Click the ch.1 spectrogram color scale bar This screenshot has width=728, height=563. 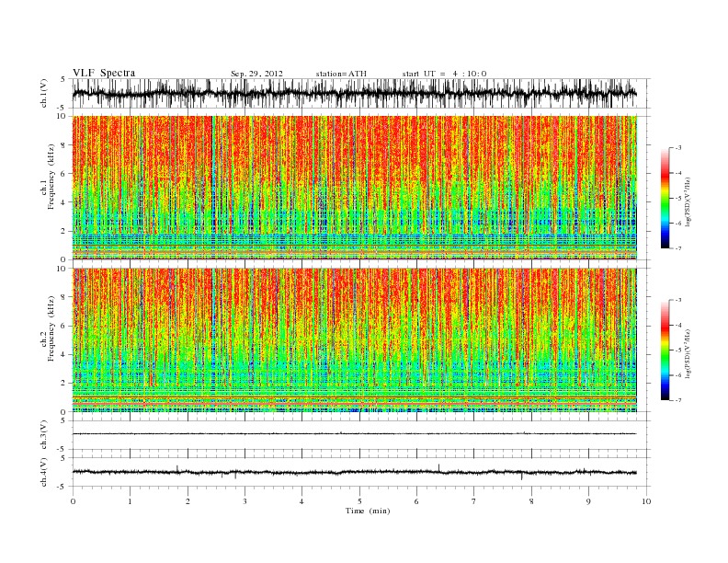(665, 198)
